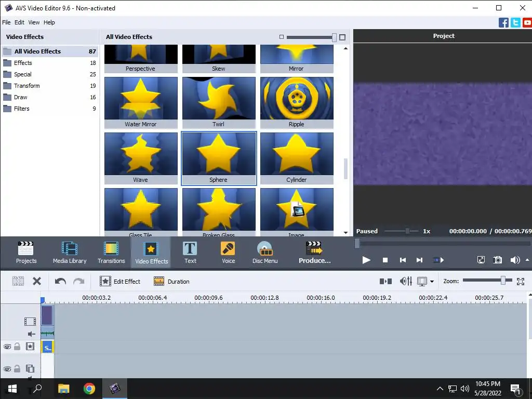Switch to Transitions panel
Image resolution: width=532 pixels, height=399 pixels.
[111, 252]
